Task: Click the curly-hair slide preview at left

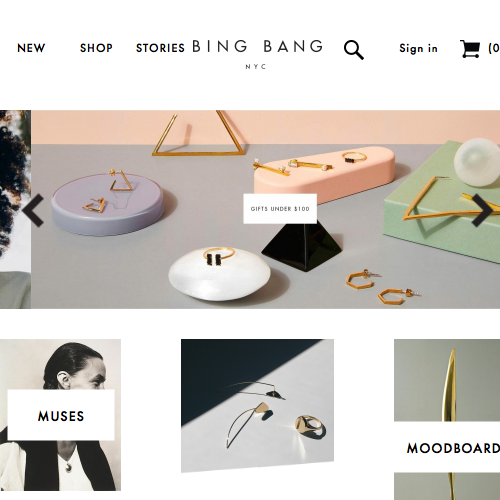Action: (15, 209)
